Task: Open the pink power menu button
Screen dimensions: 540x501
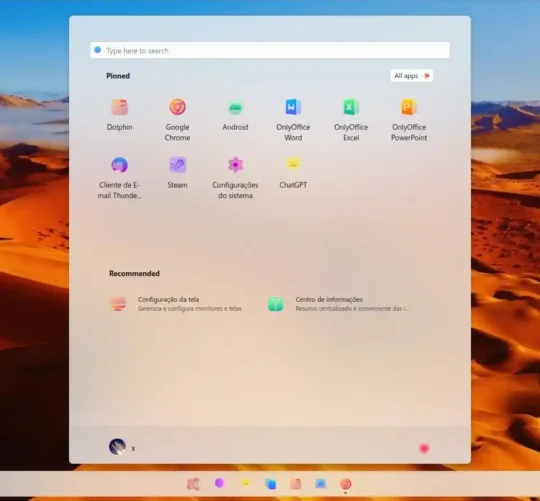Action: pos(424,448)
